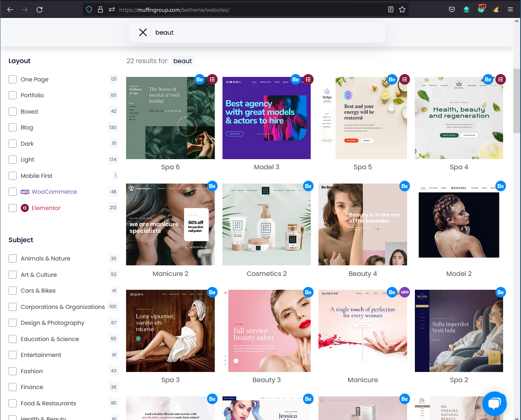Select the Dark layout filter
The height and width of the screenshot is (420, 521).
(x=13, y=144)
